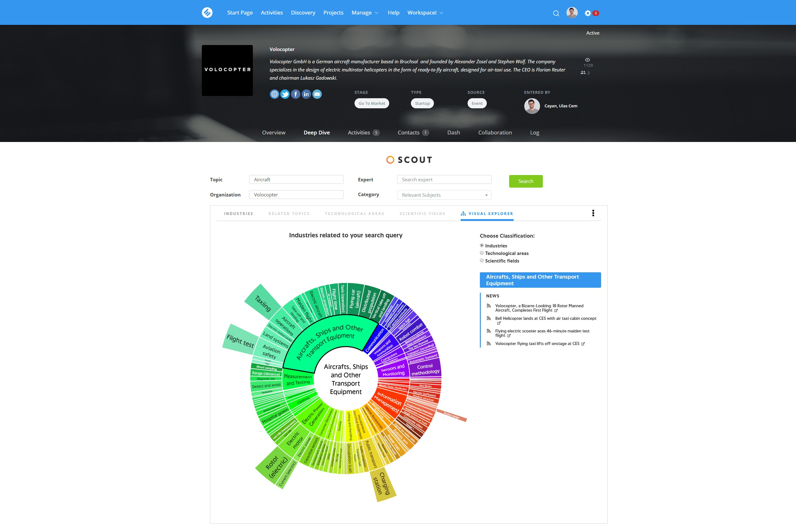Image resolution: width=796 pixels, height=532 pixels.
Task: Open the Contacts tab
Action: 413,132
